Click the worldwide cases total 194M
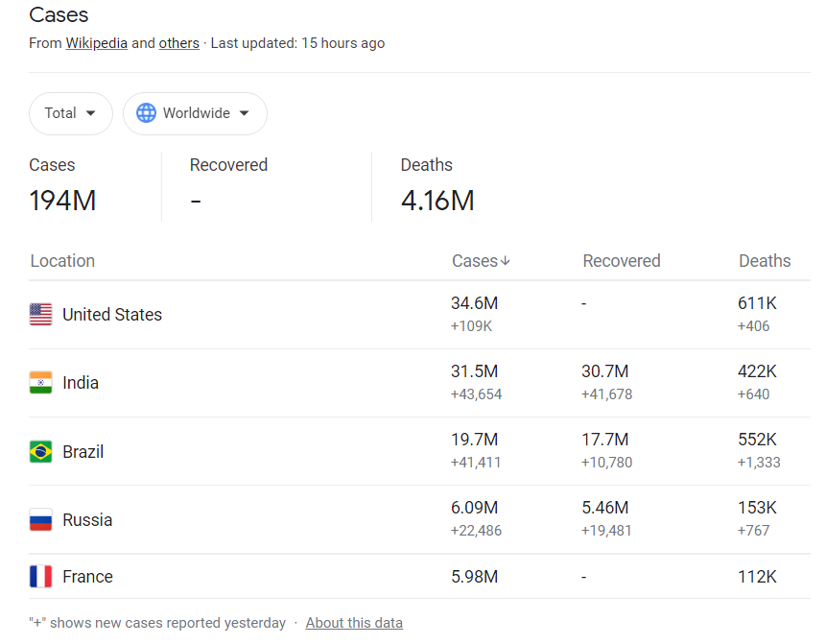 [x=62, y=201]
